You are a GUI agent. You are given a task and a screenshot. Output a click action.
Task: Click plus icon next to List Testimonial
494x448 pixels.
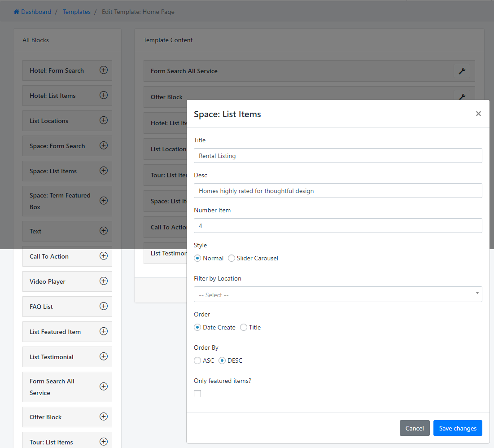click(104, 356)
